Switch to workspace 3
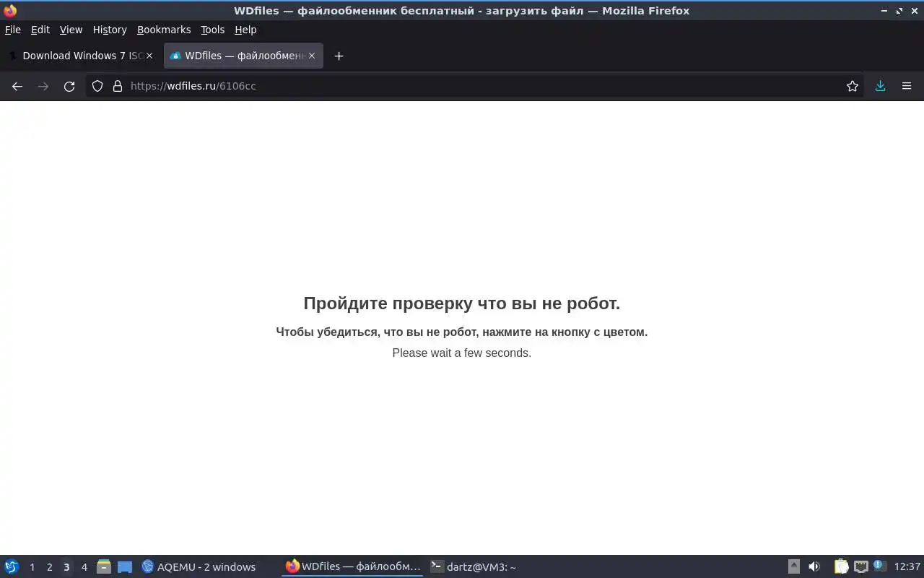The image size is (924, 578). pos(66,567)
